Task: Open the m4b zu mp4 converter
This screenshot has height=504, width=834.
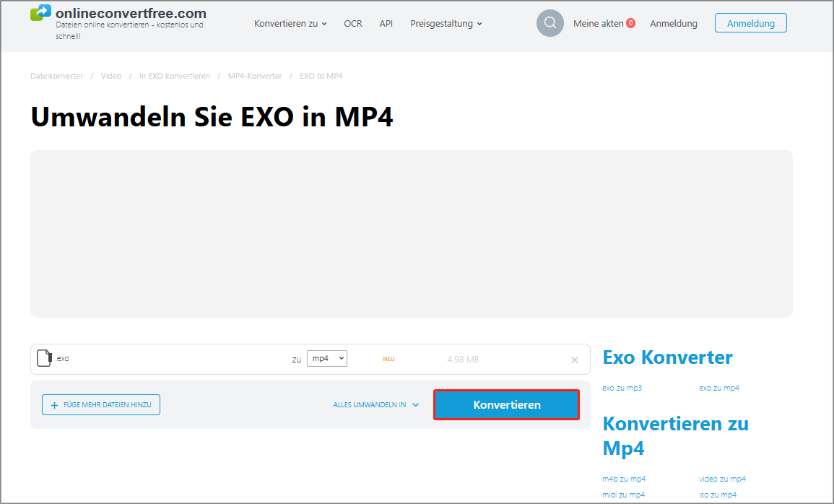Action: [x=623, y=478]
